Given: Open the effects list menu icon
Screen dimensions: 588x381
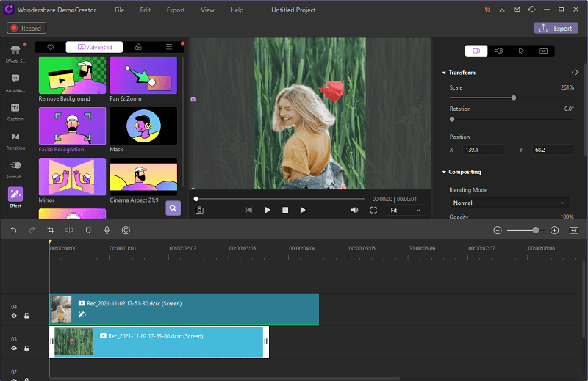Looking at the screenshot, I should tap(169, 47).
